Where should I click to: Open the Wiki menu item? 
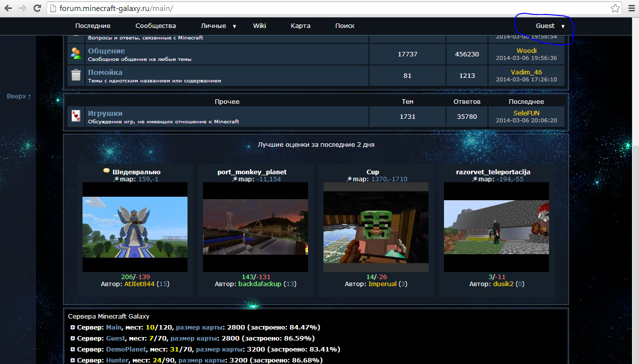259,26
